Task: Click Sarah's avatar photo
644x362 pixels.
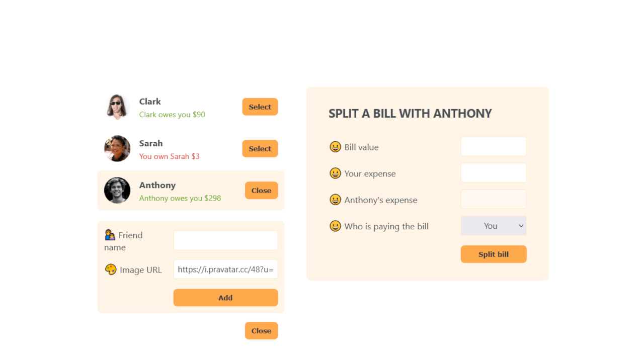Action: [117, 148]
